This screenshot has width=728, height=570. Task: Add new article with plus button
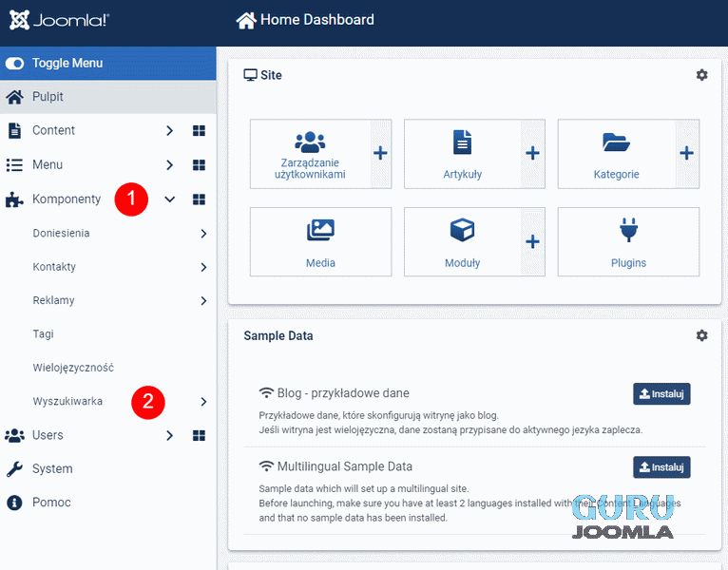click(532, 153)
